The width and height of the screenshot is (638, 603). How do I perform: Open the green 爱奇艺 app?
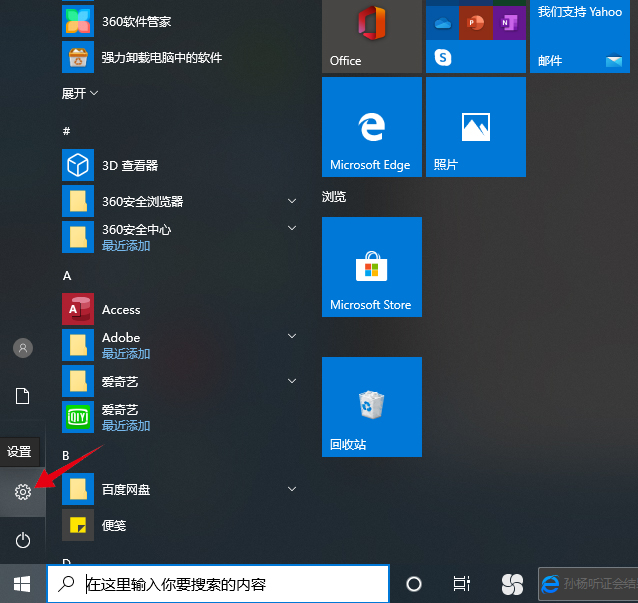(x=179, y=417)
